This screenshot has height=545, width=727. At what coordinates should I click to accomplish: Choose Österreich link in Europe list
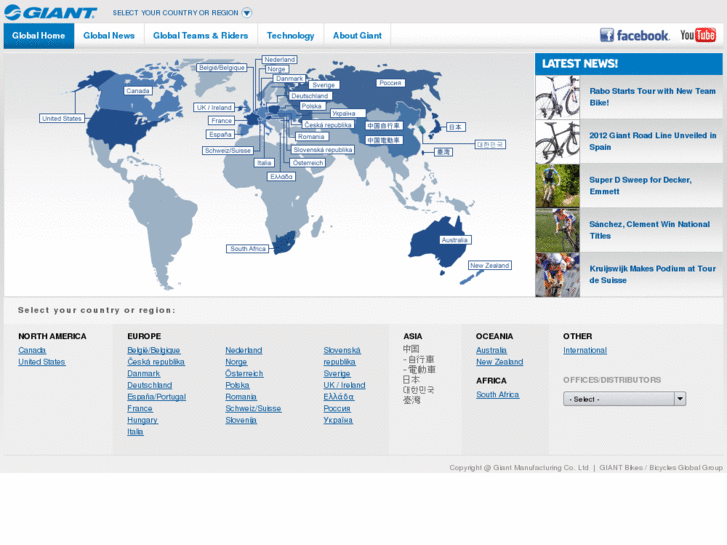[x=244, y=373]
